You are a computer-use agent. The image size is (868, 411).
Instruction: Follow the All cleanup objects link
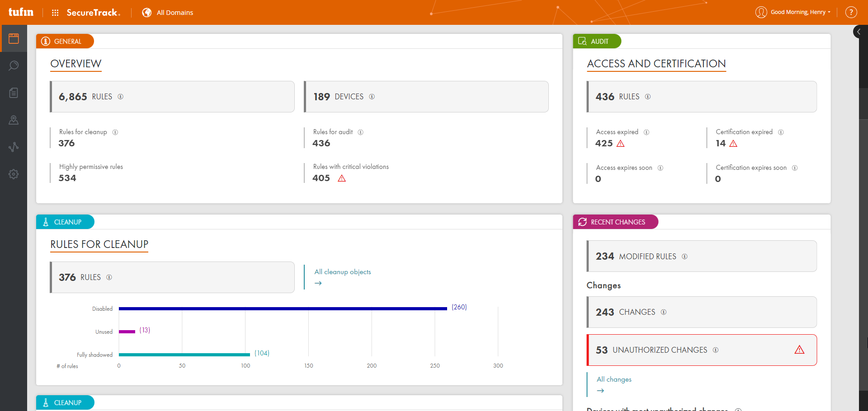(x=342, y=272)
